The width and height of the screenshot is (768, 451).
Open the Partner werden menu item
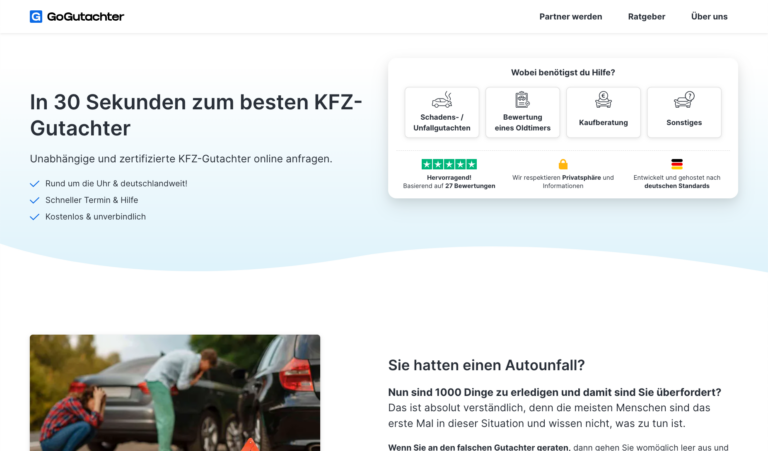click(571, 17)
